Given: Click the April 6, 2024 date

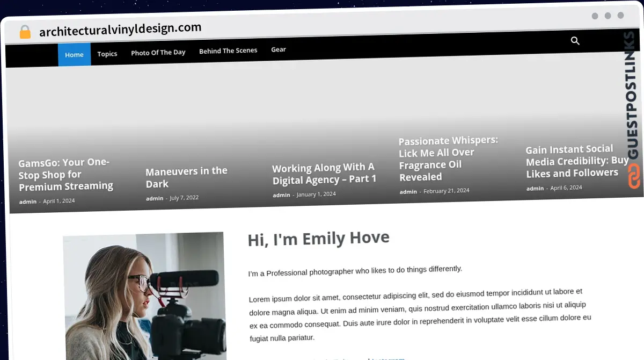Looking at the screenshot, I should (566, 188).
